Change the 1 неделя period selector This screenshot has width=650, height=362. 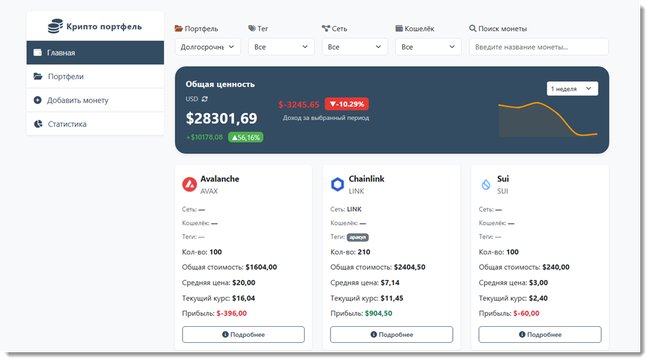572,89
